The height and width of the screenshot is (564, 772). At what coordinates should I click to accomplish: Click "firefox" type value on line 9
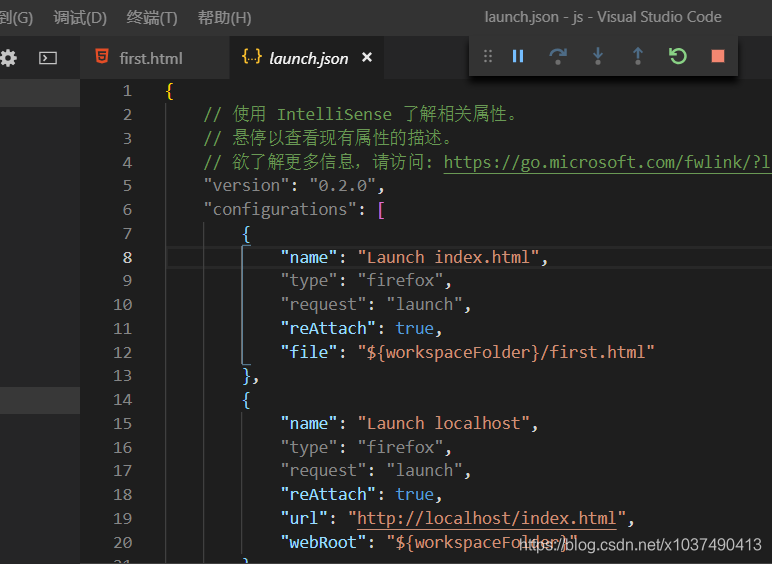(x=400, y=281)
